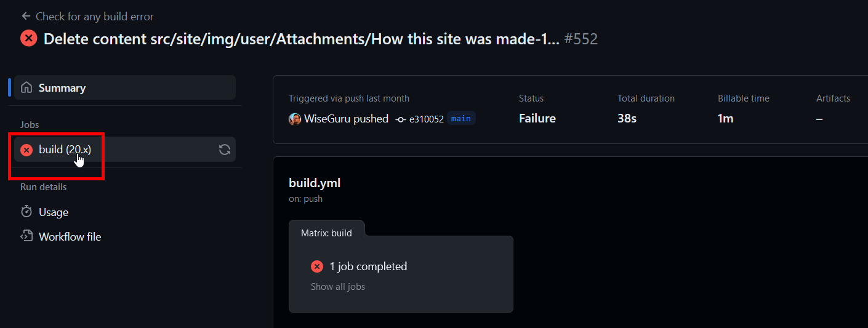Go back to Check for any build error
The image size is (868, 328).
(94, 17)
